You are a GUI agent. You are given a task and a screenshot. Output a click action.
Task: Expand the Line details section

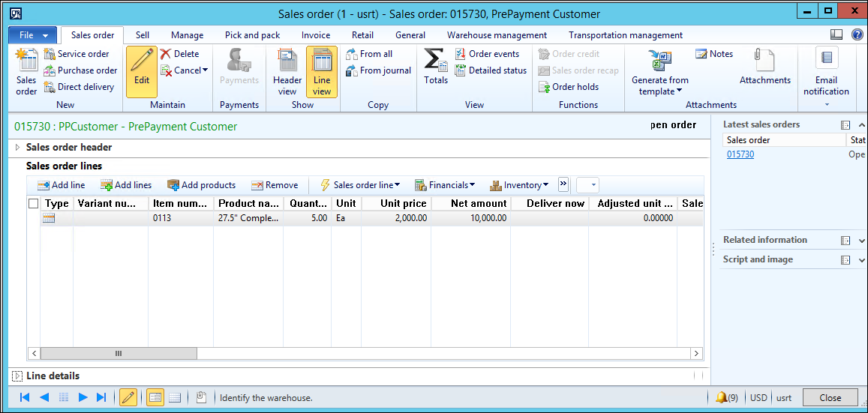(x=18, y=376)
